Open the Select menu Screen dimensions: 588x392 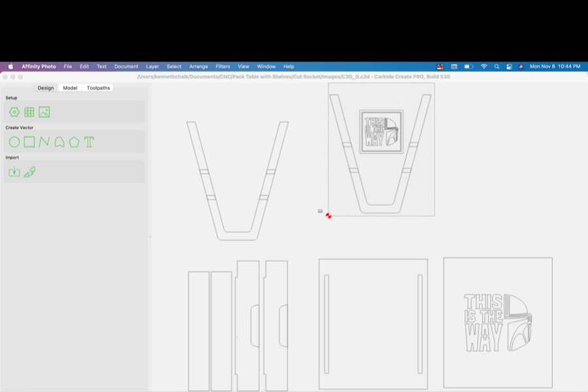[x=174, y=67]
